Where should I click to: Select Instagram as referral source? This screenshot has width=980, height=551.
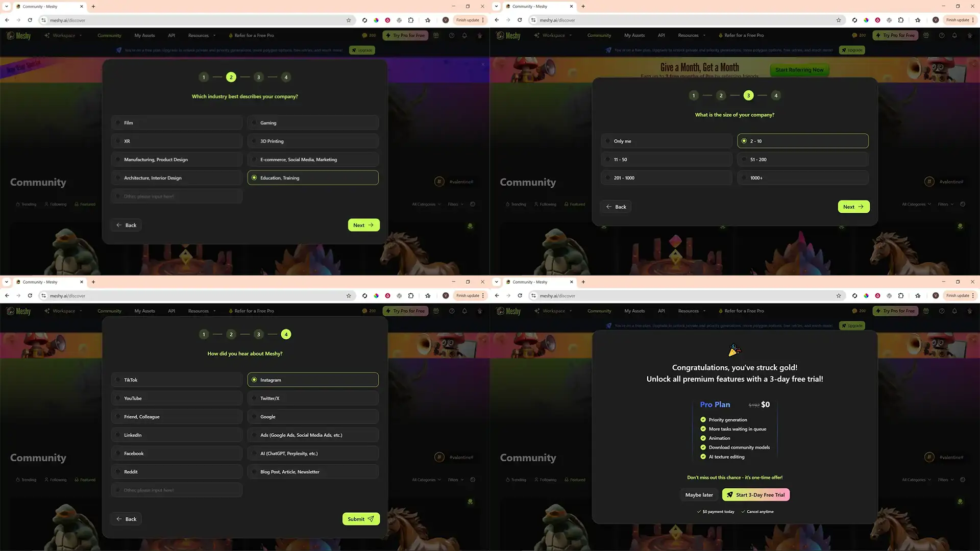coord(312,380)
